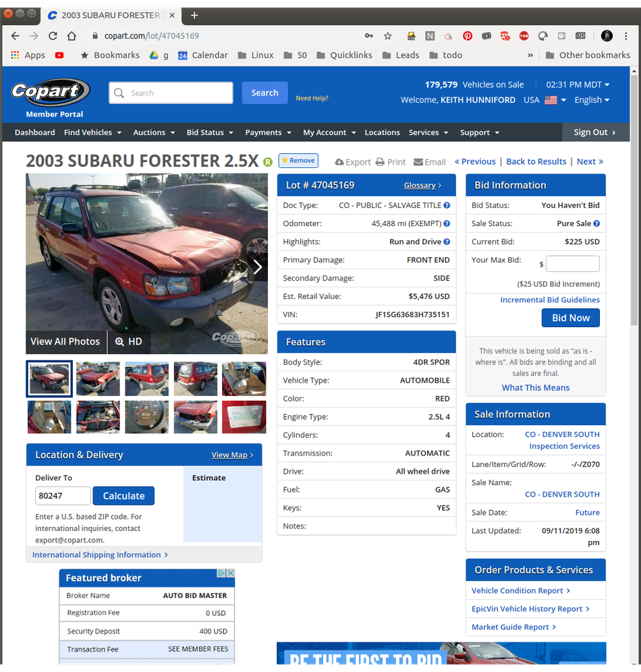Go to the Dashboard

pos(34,132)
